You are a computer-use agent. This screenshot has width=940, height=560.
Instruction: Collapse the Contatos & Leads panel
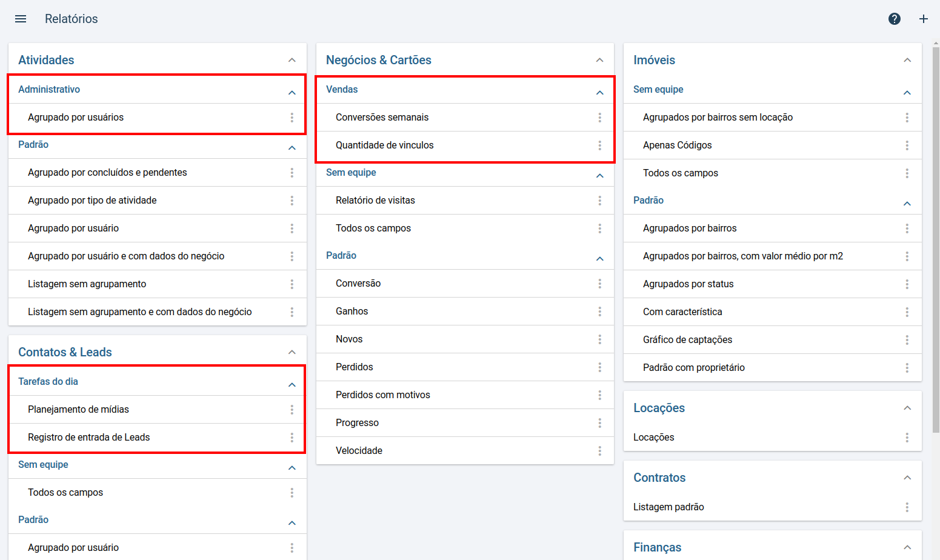point(292,352)
